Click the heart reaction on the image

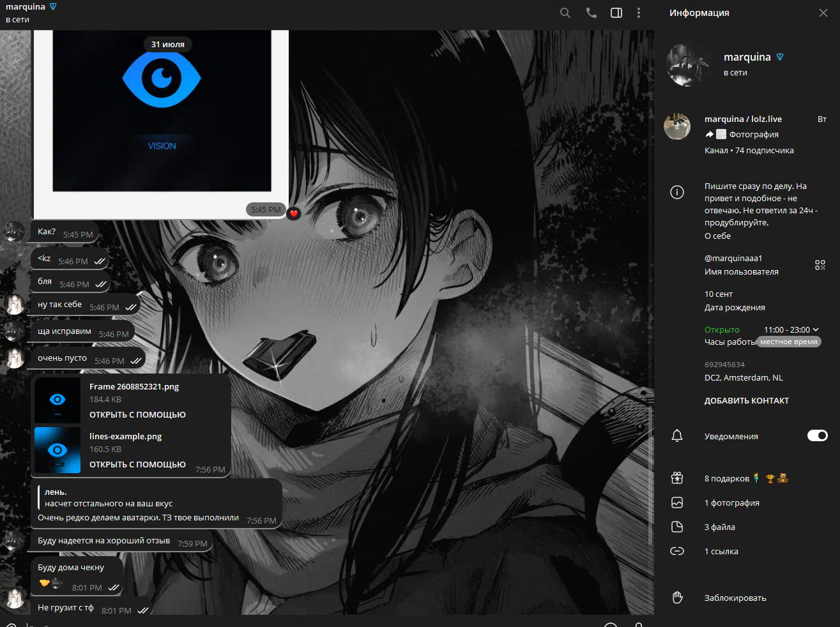294,213
